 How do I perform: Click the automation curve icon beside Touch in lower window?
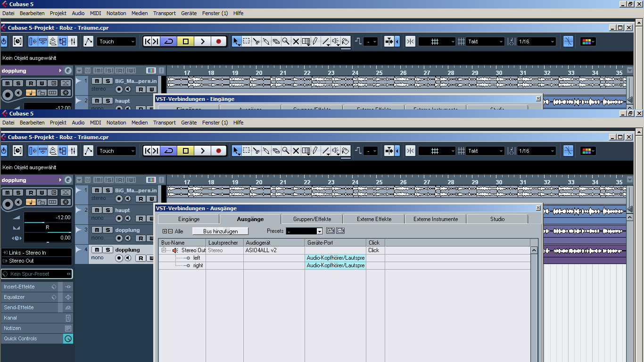point(89,151)
